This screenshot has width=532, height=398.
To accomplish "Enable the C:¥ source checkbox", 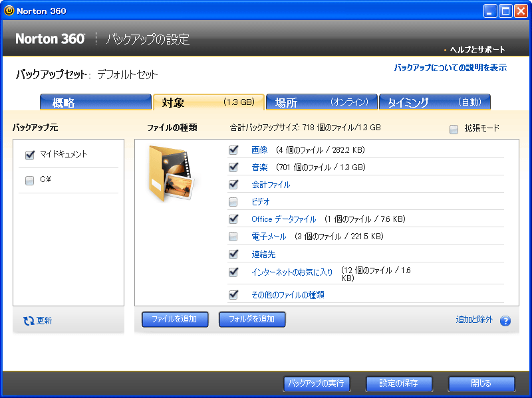I will point(30,180).
